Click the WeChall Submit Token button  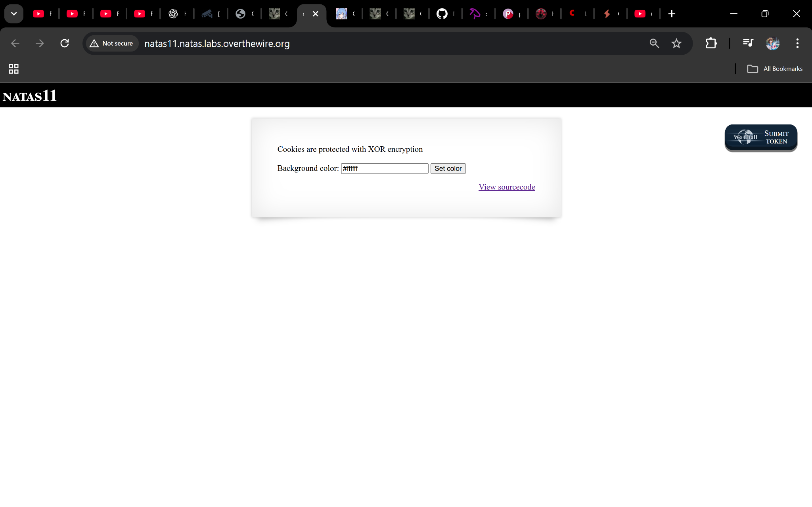[x=760, y=138]
